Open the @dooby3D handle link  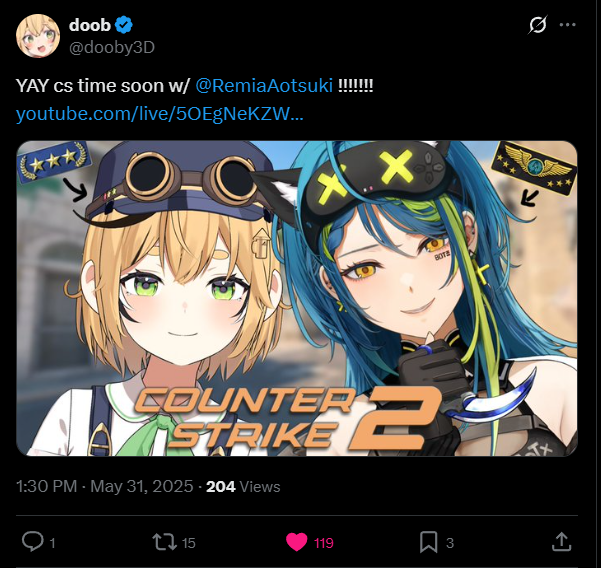[112, 48]
